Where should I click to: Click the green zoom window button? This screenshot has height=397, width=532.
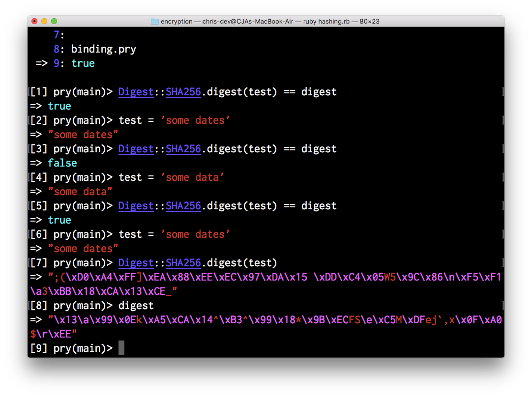(x=54, y=21)
